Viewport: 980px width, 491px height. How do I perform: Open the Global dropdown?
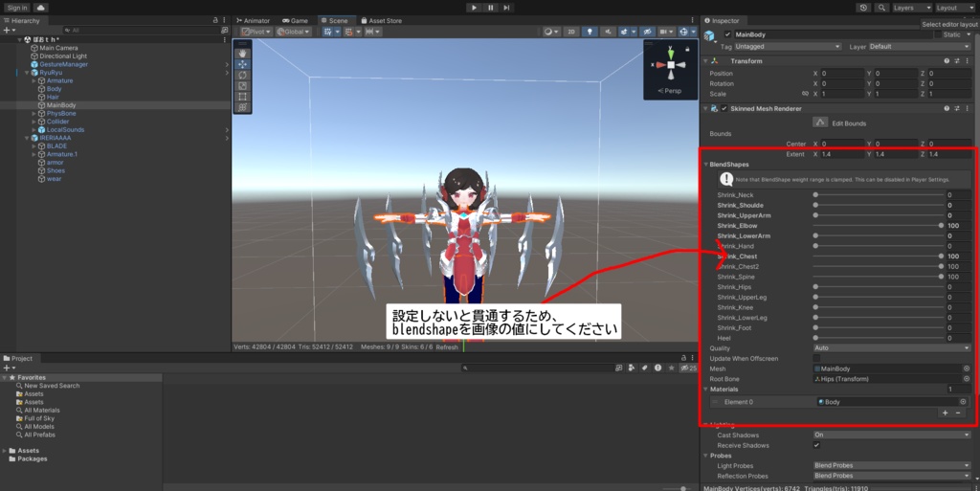(294, 32)
